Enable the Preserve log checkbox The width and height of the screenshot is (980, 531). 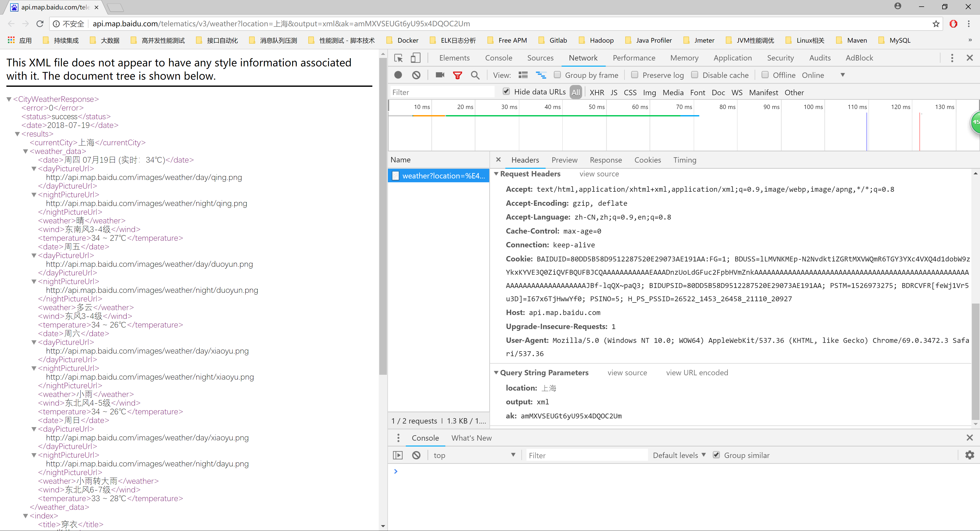tap(634, 75)
